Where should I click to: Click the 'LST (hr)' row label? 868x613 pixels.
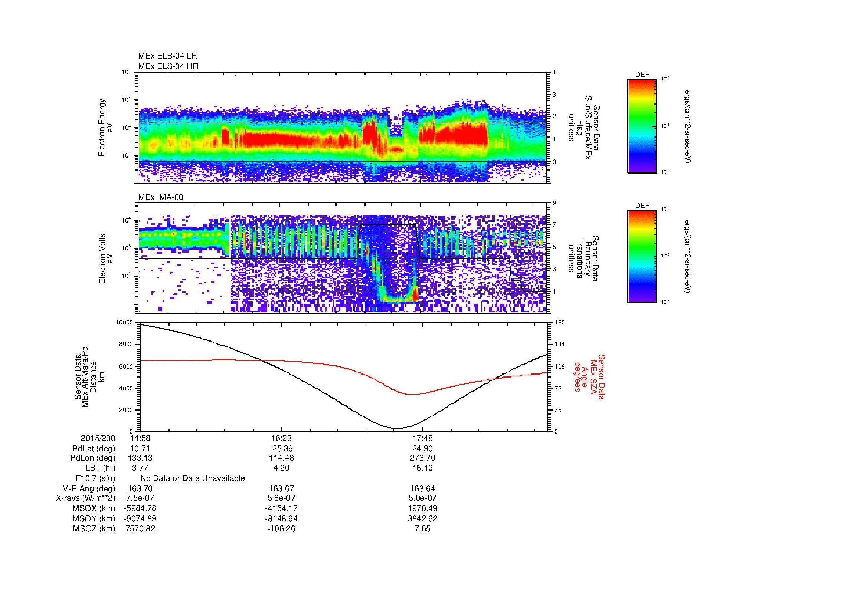pos(100,468)
